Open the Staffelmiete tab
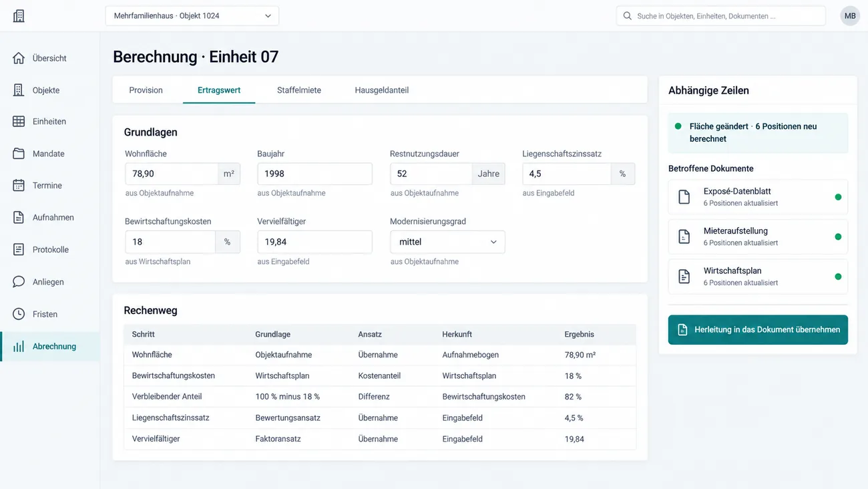The width and height of the screenshot is (868, 489). (299, 90)
